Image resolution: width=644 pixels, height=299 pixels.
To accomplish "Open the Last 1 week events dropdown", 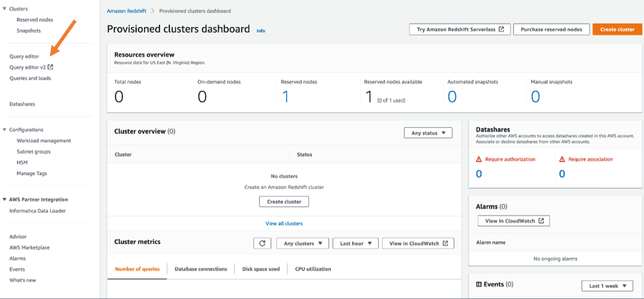I will 607,286.
